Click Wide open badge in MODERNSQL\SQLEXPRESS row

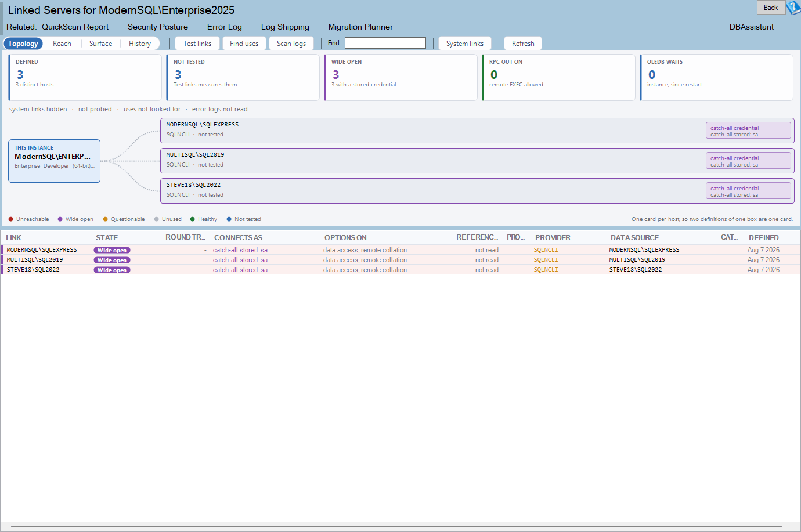pyautogui.click(x=112, y=251)
